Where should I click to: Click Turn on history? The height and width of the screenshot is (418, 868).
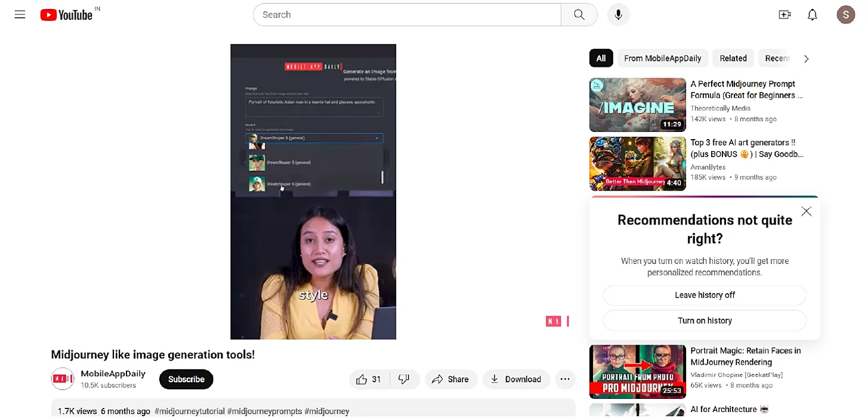[705, 321]
